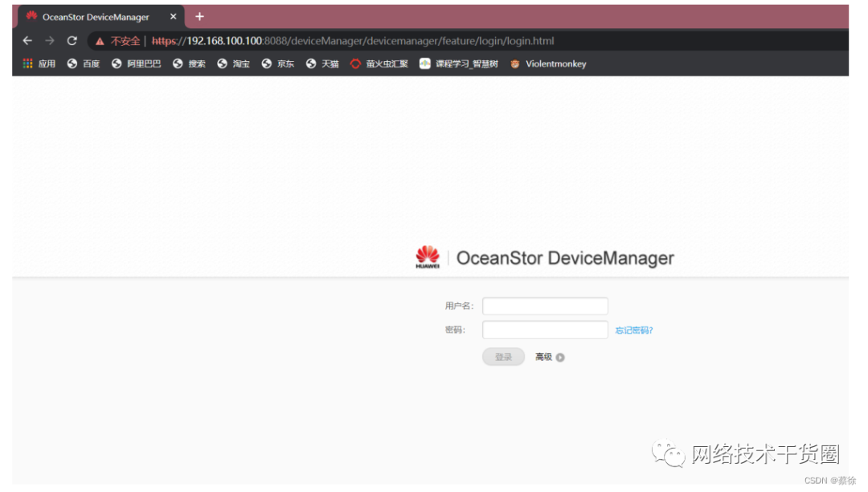Open the 天猫 bookmark
Viewport: 868px width, 492px height.
(x=322, y=64)
